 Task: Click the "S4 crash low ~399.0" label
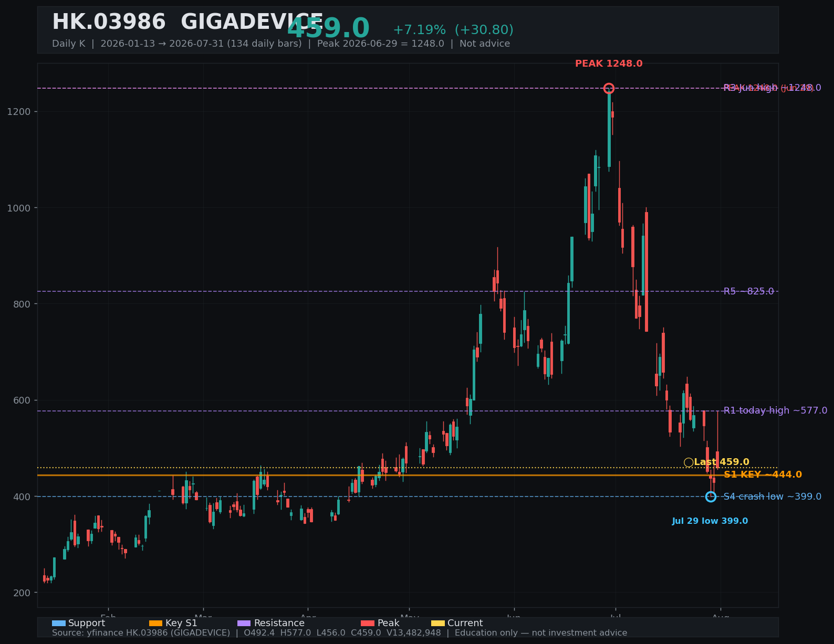pyautogui.click(x=773, y=497)
